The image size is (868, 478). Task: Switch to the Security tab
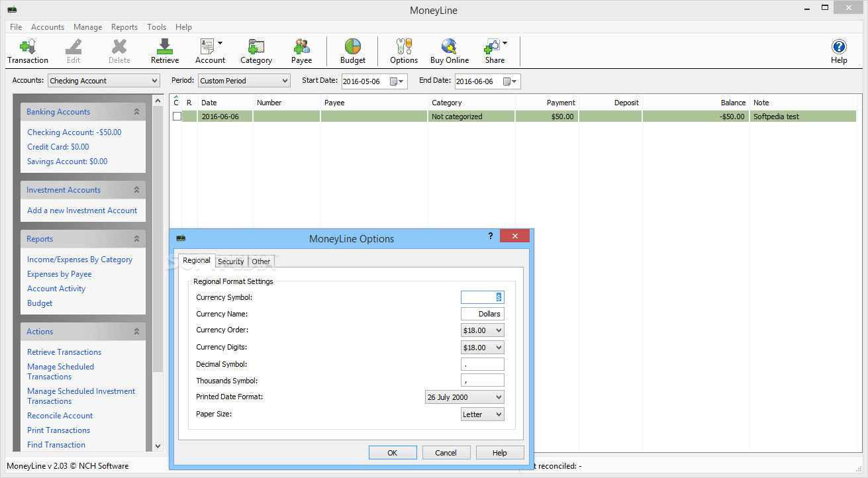click(231, 262)
